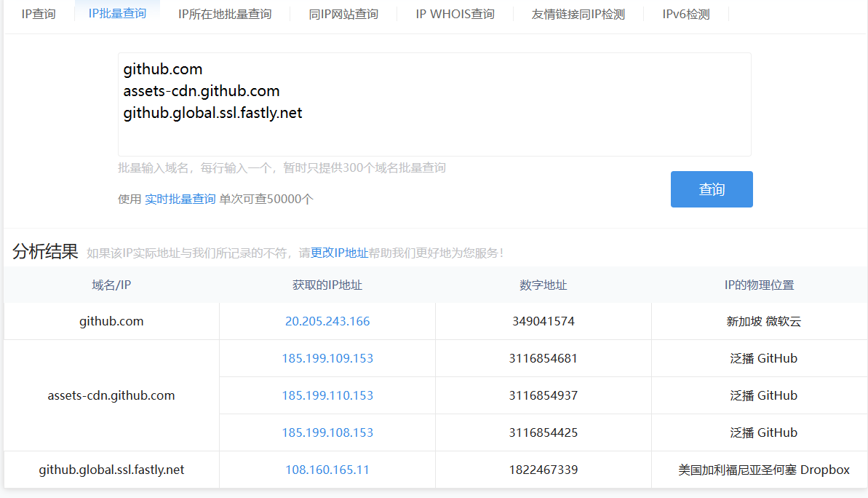Open IP link 185.199.110.153
This screenshot has width=868, height=498.
tap(327, 395)
